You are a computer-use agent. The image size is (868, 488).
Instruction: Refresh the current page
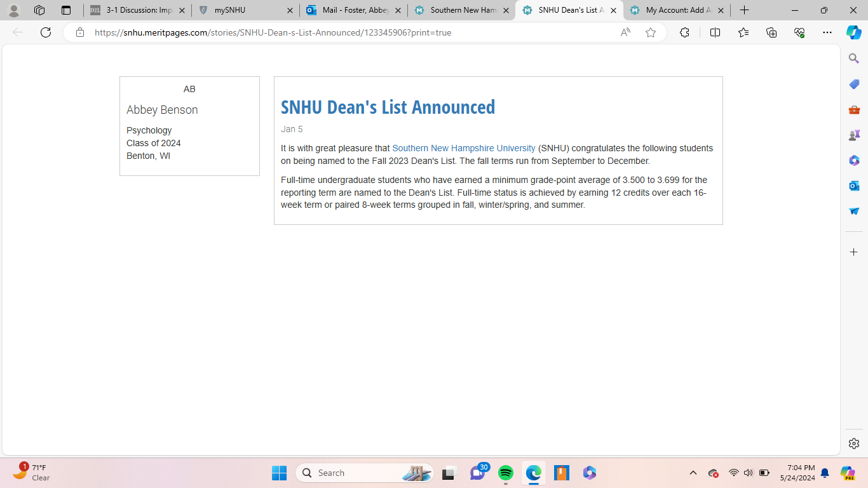[x=46, y=32]
